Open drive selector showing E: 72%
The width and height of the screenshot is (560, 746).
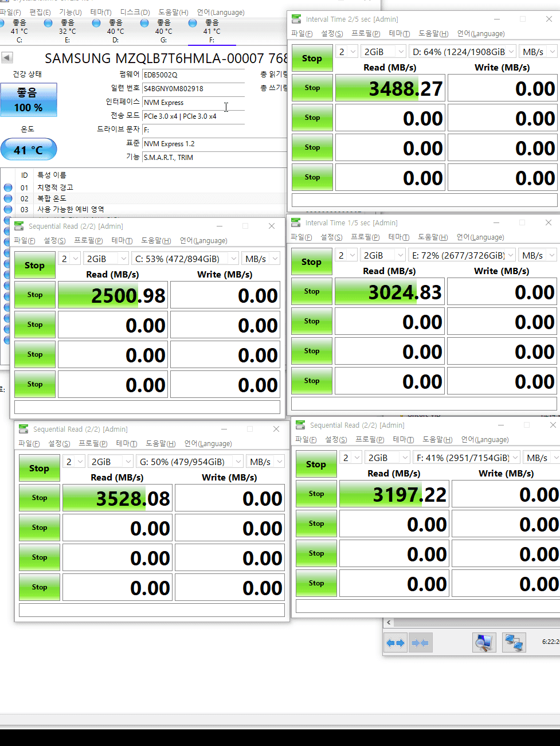(x=463, y=255)
